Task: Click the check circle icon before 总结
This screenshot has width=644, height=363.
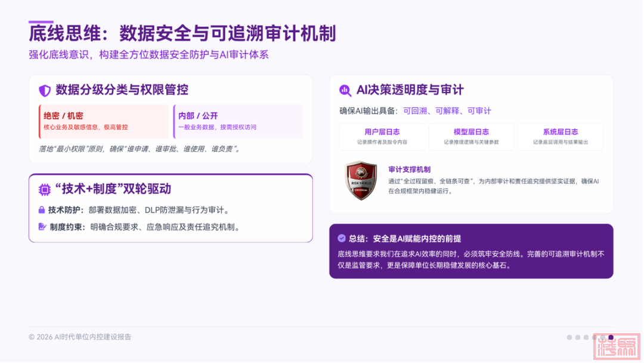Action: (x=342, y=238)
